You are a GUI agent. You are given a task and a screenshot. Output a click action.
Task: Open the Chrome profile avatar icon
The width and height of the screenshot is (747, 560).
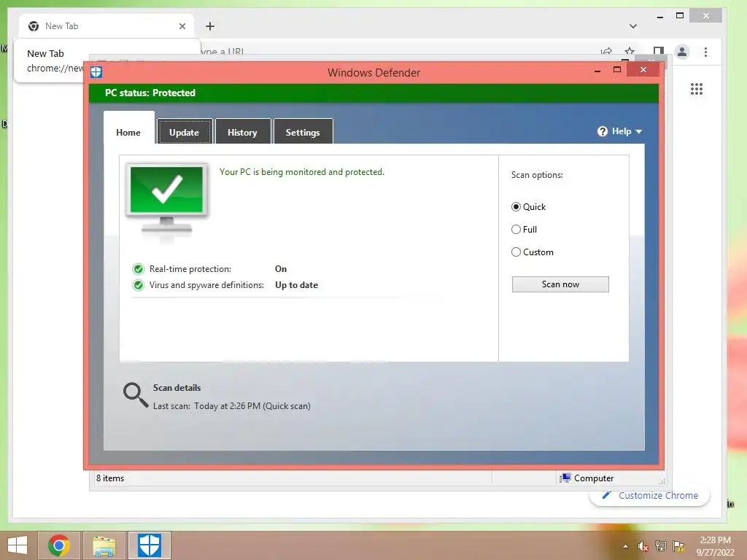[x=682, y=52]
